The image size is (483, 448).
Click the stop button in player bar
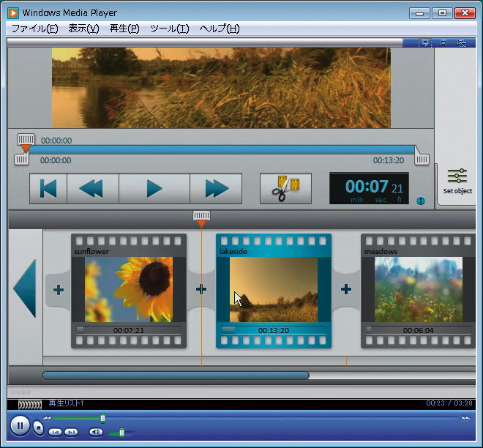(39, 428)
